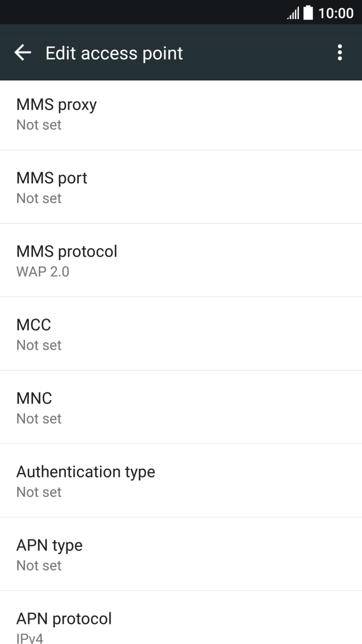The image size is (362, 644).
Task: Tap the battery status icon
Action: 308,13
